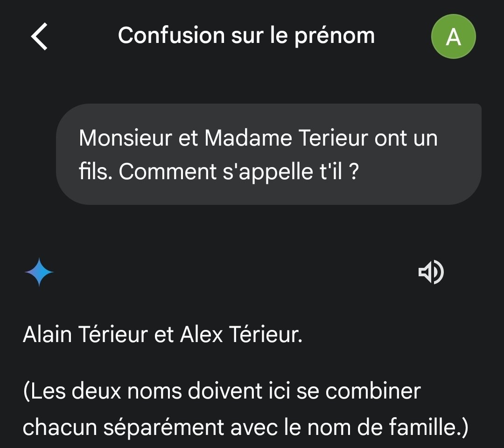This screenshot has width=504, height=448.
Task: Tap the blue Gemini sparkle icon
Action: (39, 272)
